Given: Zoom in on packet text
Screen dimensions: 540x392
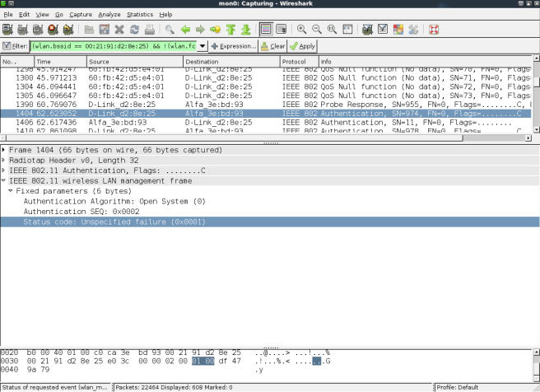Looking at the screenshot, I should 302,30.
